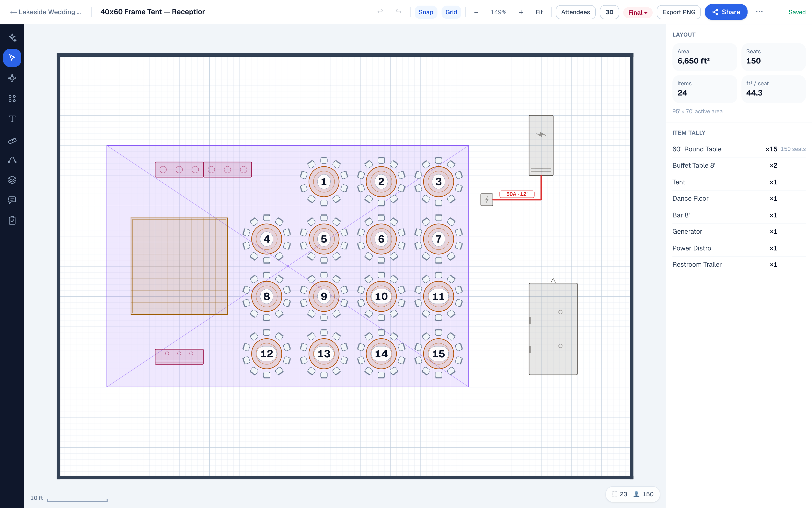Open the Final status dropdown

(637, 12)
